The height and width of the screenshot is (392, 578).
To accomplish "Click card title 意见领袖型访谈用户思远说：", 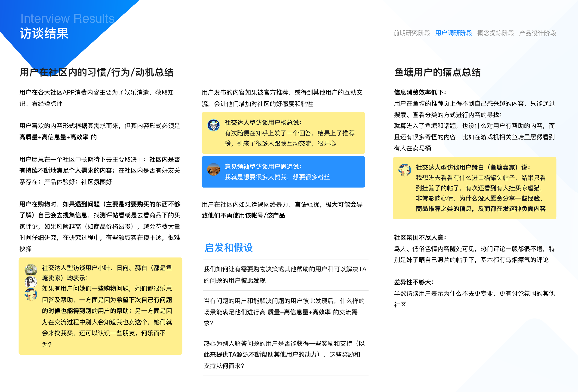I will 263,167.
